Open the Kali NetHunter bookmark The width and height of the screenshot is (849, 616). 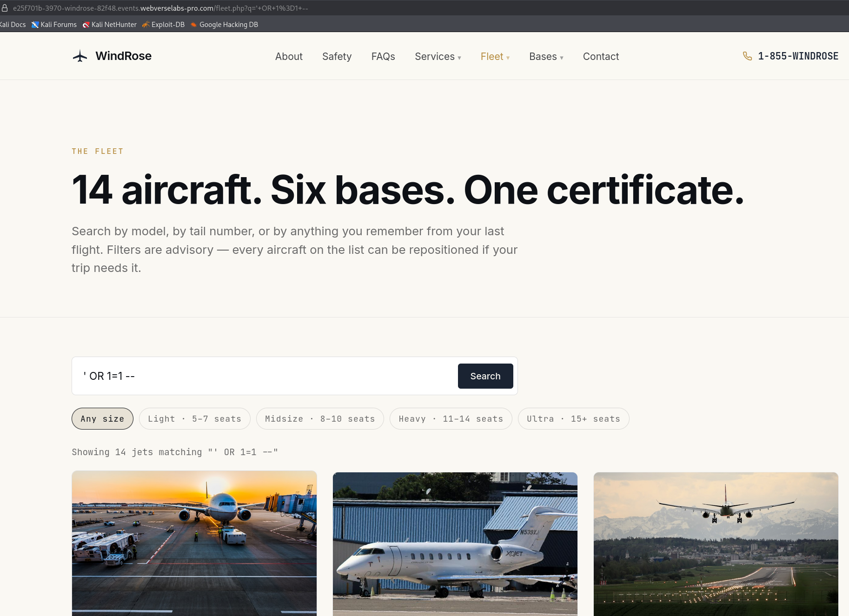point(110,25)
